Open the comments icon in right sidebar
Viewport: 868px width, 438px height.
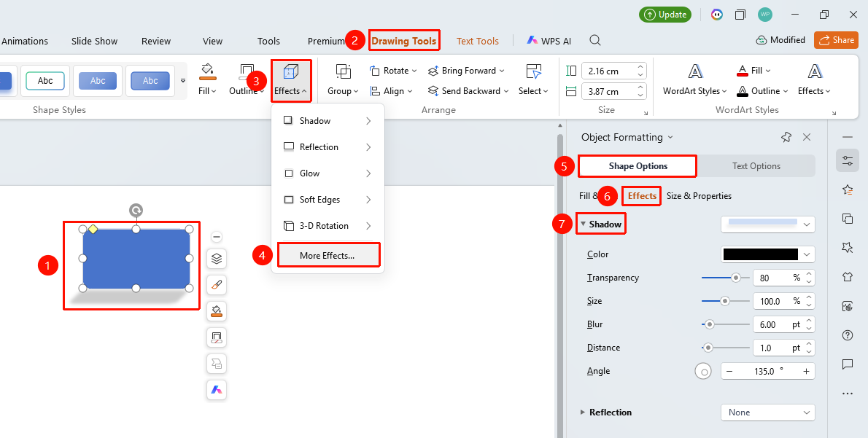pyautogui.click(x=847, y=364)
